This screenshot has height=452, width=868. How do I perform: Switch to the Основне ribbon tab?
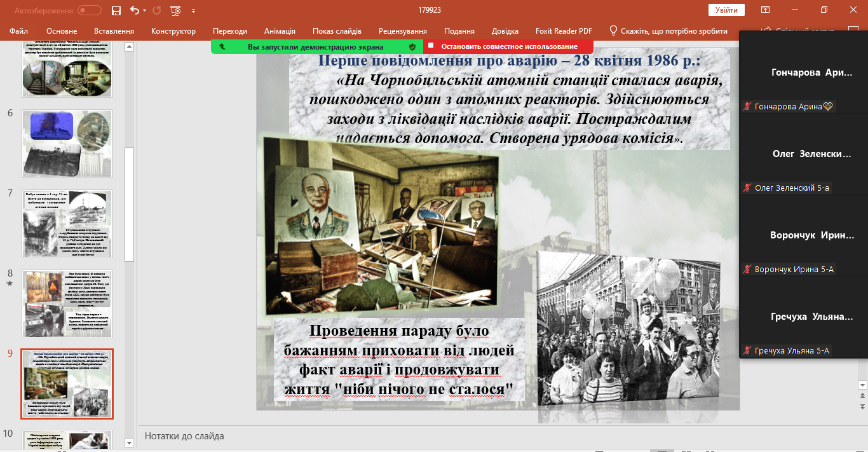(62, 31)
